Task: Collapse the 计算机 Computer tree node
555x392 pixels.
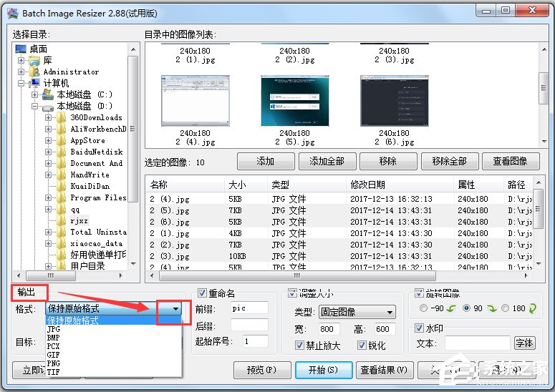Action: [x=21, y=84]
